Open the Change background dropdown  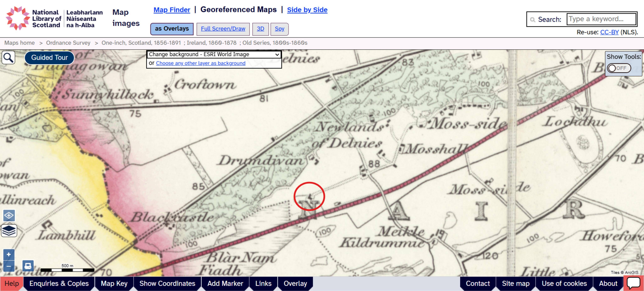pos(214,54)
